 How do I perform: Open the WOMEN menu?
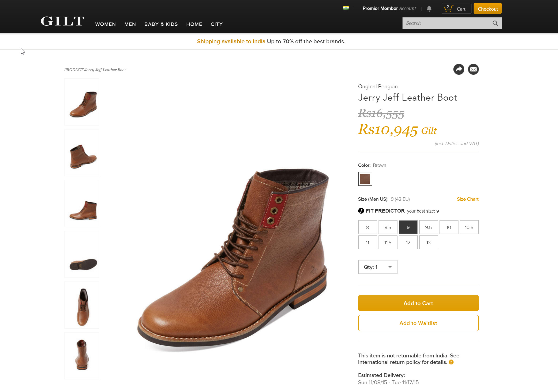(x=105, y=24)
